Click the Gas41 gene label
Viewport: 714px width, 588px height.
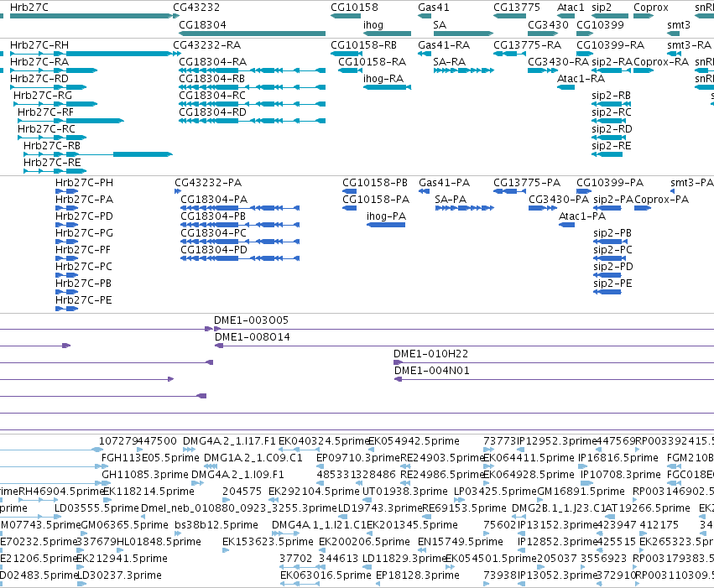434,8
